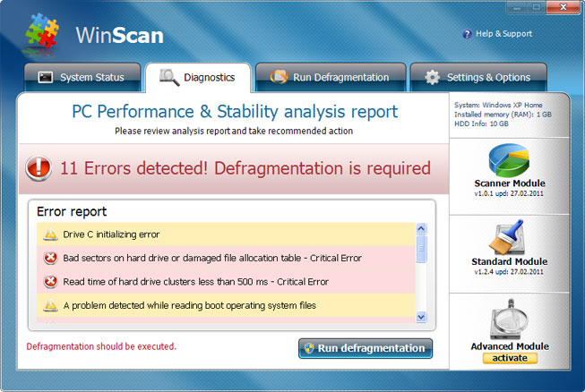
Task: Click the Scanner Module label
Action: click(510, 183)
